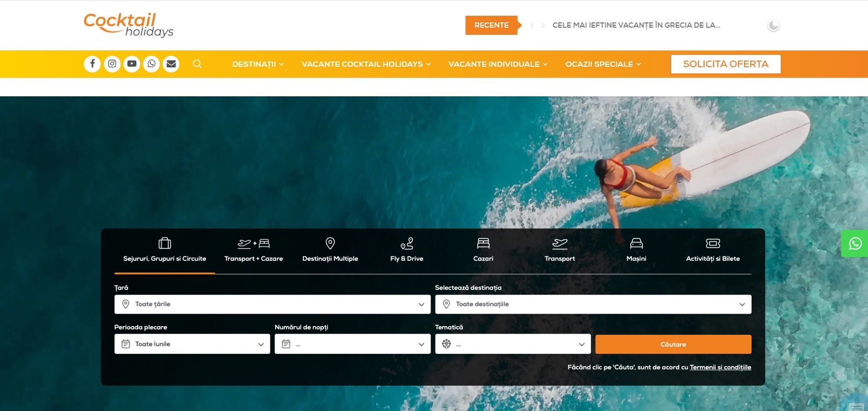Open the Instagram social icon
The width and height of the screenshot is (868, 411).
112,64
